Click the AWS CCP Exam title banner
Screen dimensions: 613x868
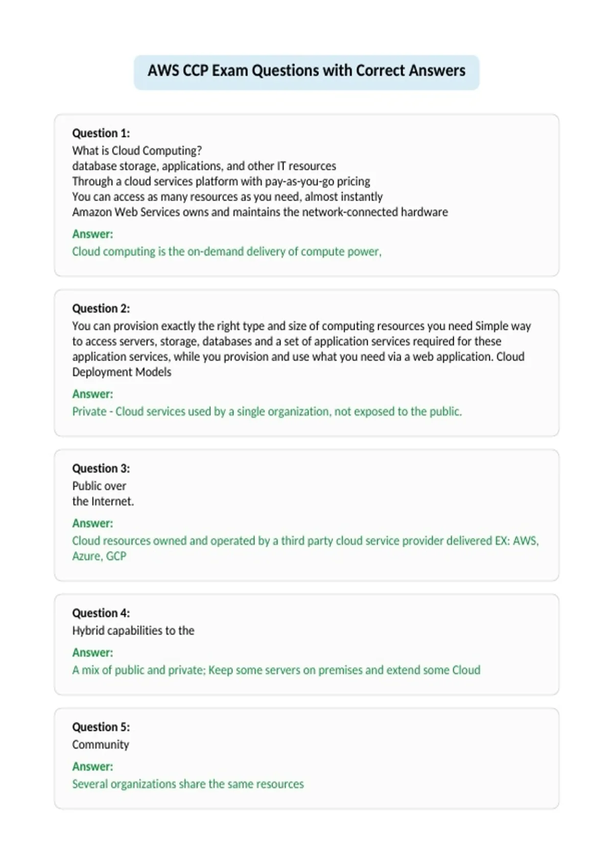(306, 72)
